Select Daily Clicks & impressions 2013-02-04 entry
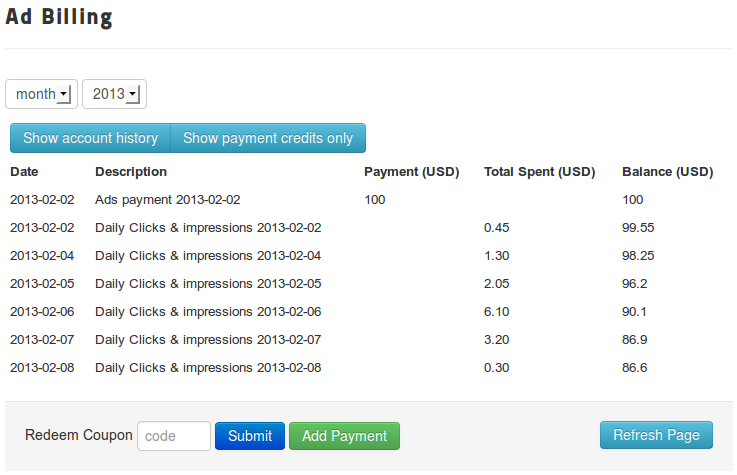This screenshot has width=737, height=475. (x=208, y=256)
